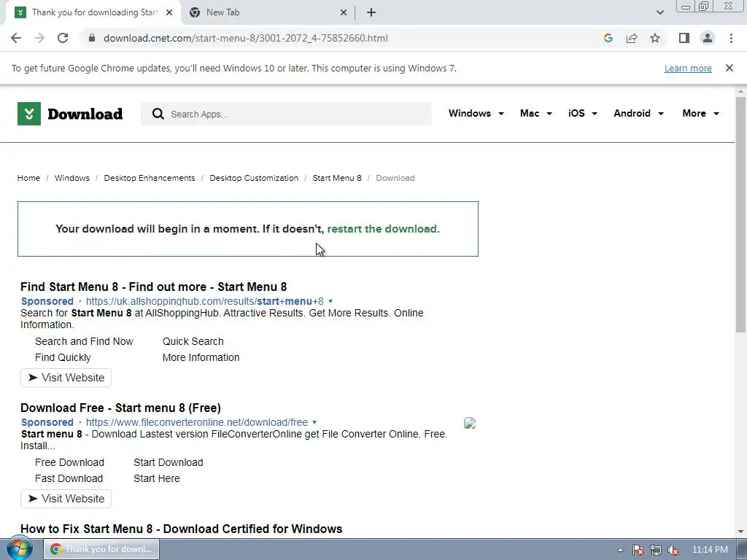Image resolution: width=747 pixels, height=560 pixels.
Task: Click the 'Find Quickly' link
Action: point(63,357)
